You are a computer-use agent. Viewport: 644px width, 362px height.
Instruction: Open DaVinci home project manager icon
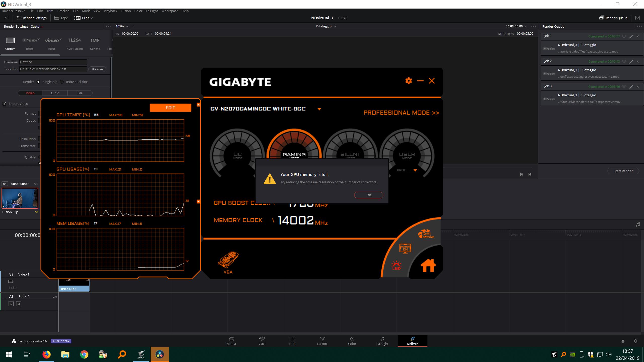623,341
